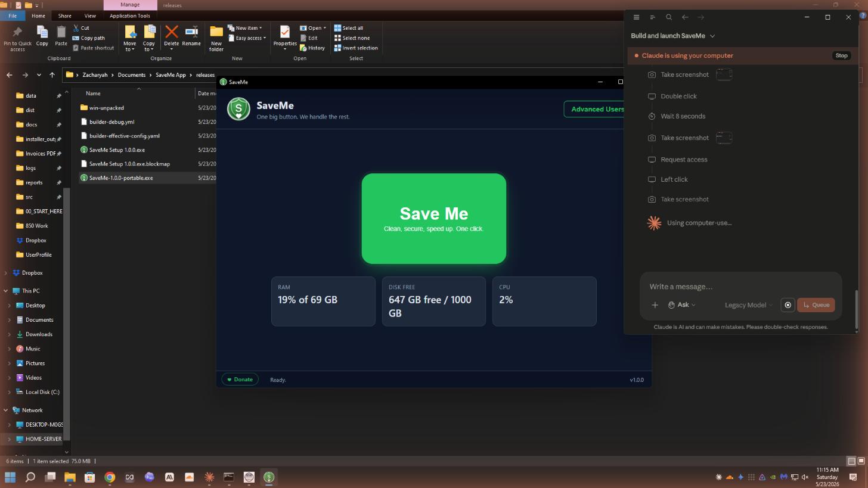Click Select none in ribbon
The width and height of the screenshot is (868, 488).
click(x=352, y=38)
